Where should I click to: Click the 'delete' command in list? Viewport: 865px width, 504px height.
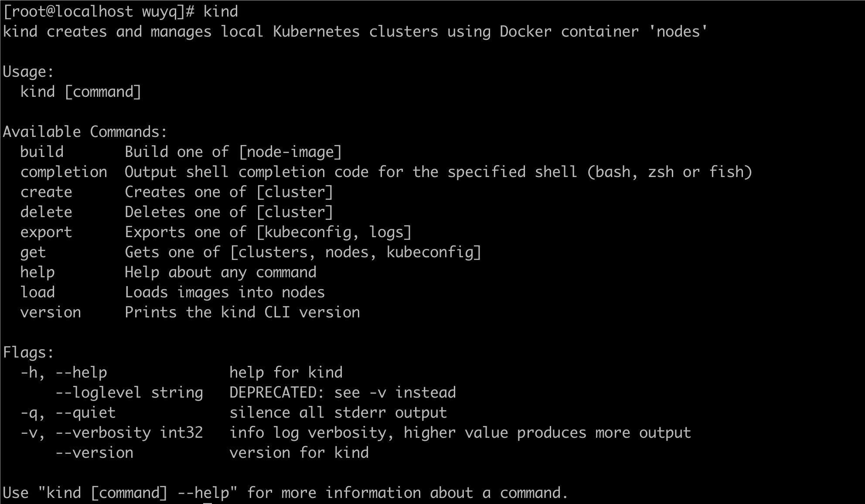pyautogui.click(x=46, y=212)
